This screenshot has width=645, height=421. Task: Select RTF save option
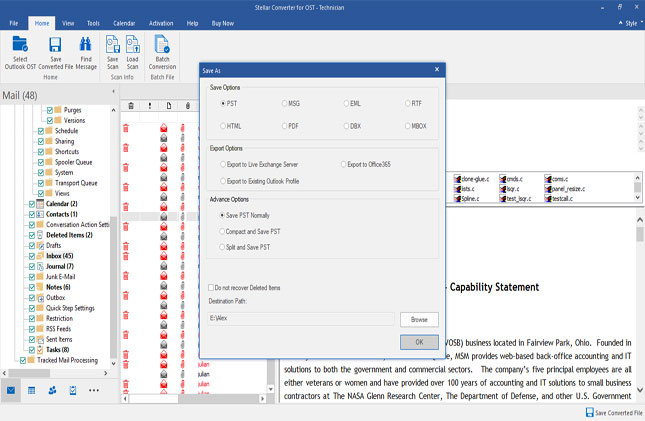tap(413, 103)
